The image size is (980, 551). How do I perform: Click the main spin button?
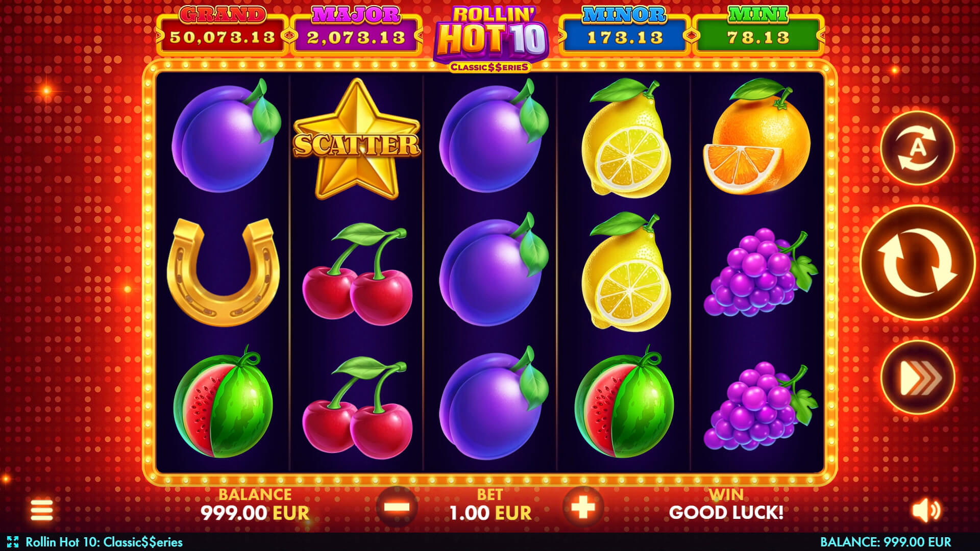point(917,263)
